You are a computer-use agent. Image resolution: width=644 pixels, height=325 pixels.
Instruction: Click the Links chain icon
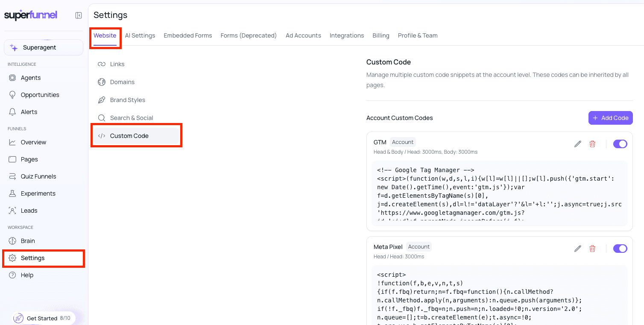tap(102, 64)
